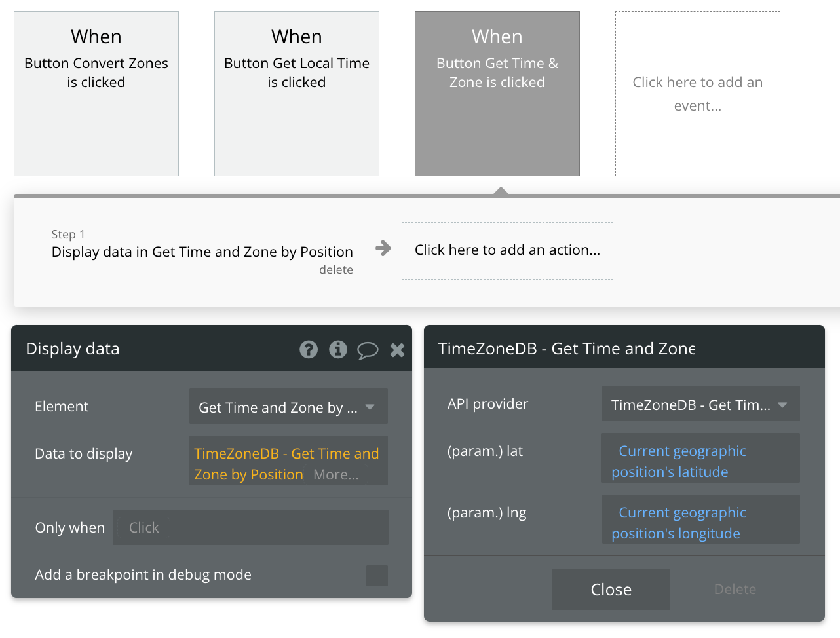Click the arrow between step and add action
840x638 pixels.
[x=383, y=248]
